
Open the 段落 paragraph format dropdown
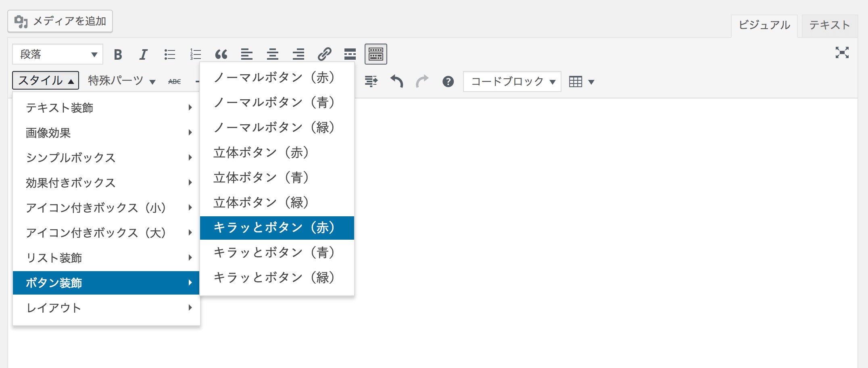pyautogui.click(x=56, y=54)
